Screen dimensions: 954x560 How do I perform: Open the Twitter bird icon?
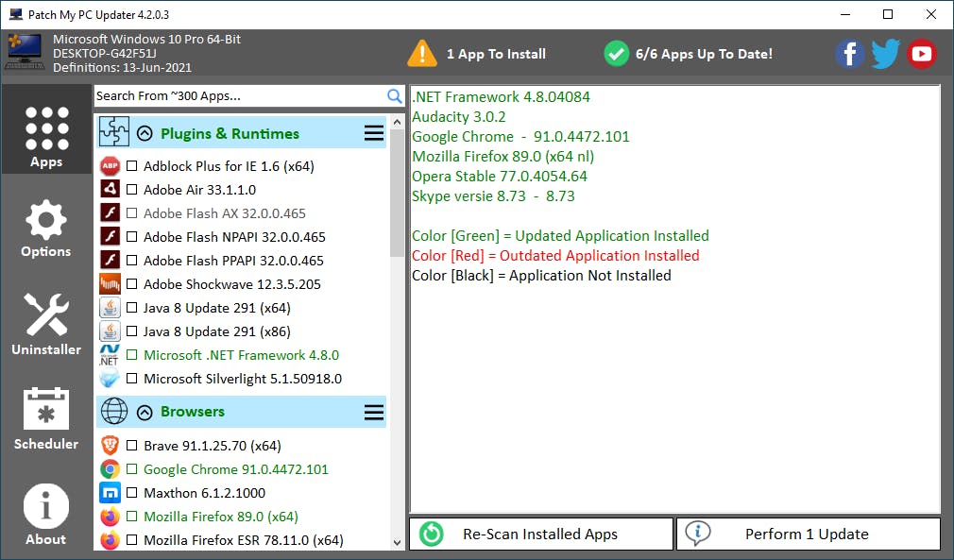point(885,54)
